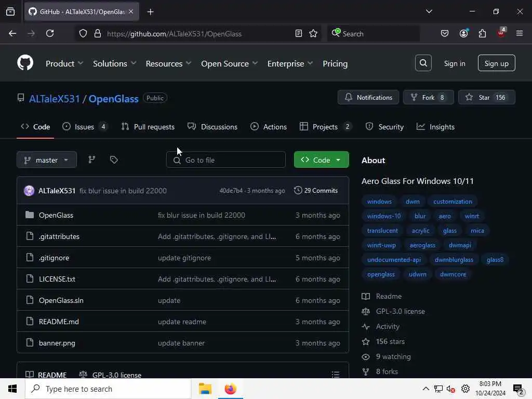Open the Pocket save icon
Image resolution: width=532 pixels, height=399 pixels.
pos(445,33)
